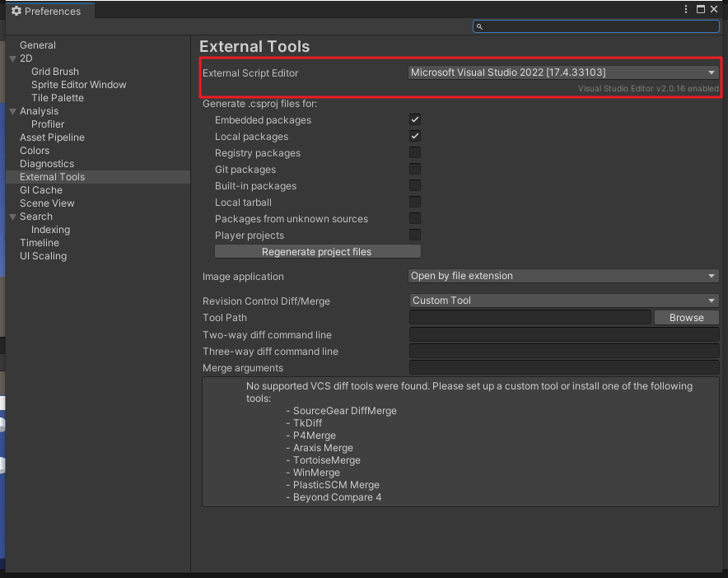The width and height of the screenshot is (728, 578).
Task: Click 'External Script Editor' label
Action: coord(250,73)
